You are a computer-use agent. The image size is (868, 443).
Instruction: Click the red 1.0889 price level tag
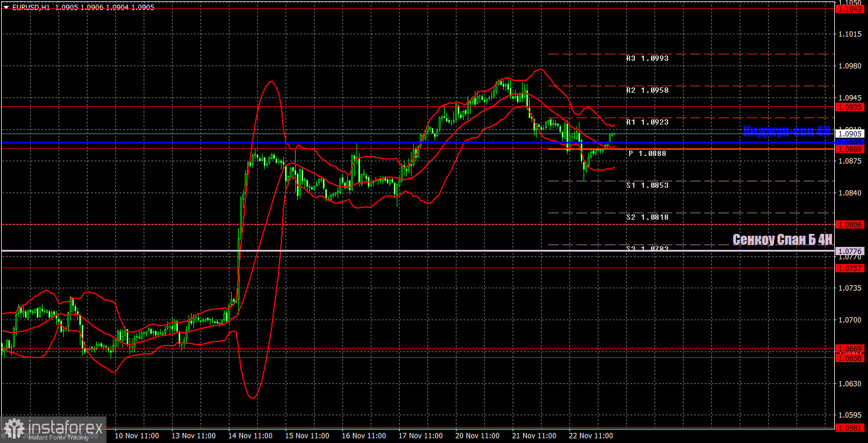[851, 149]
